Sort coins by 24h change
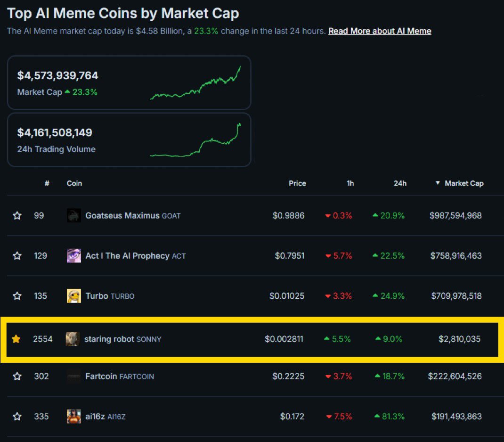504x442 pixels. click(400, 183)
